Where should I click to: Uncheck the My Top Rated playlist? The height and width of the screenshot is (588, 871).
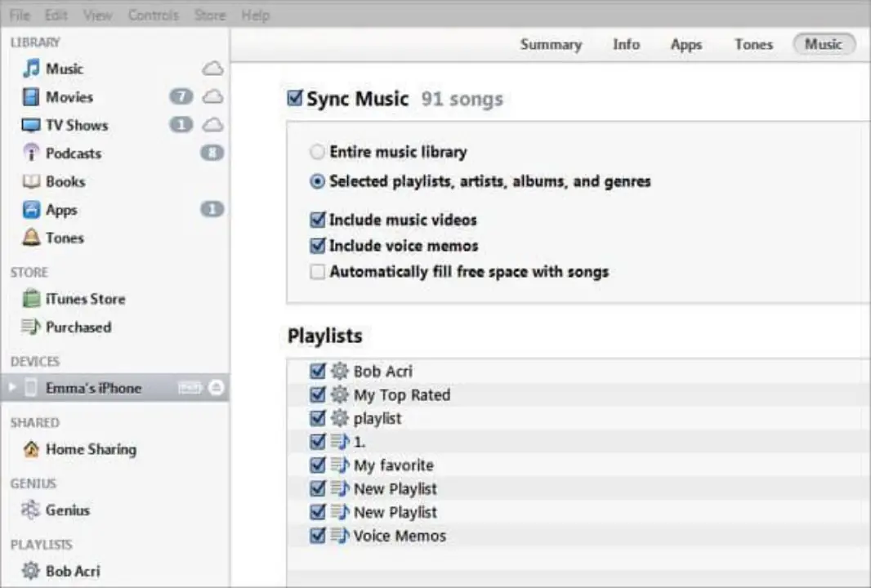(318, 395)
